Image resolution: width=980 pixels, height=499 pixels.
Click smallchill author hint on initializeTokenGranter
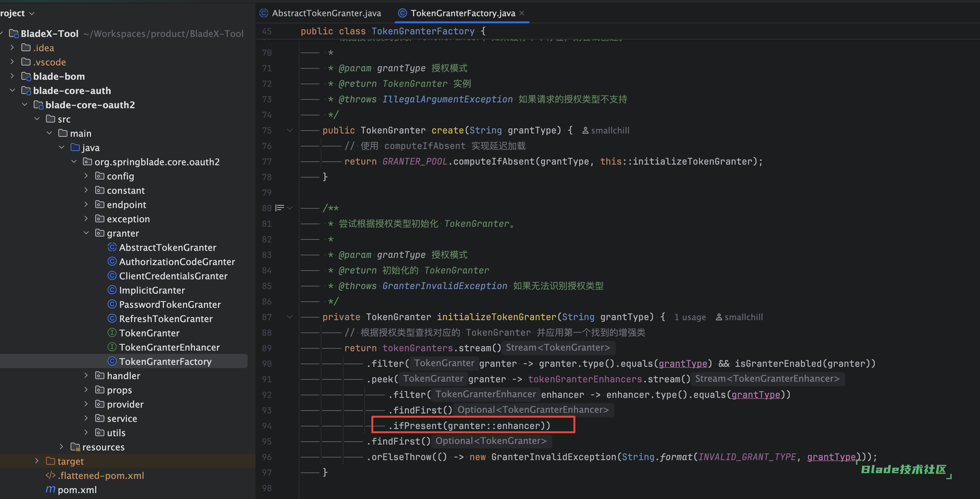coord(739,317)
